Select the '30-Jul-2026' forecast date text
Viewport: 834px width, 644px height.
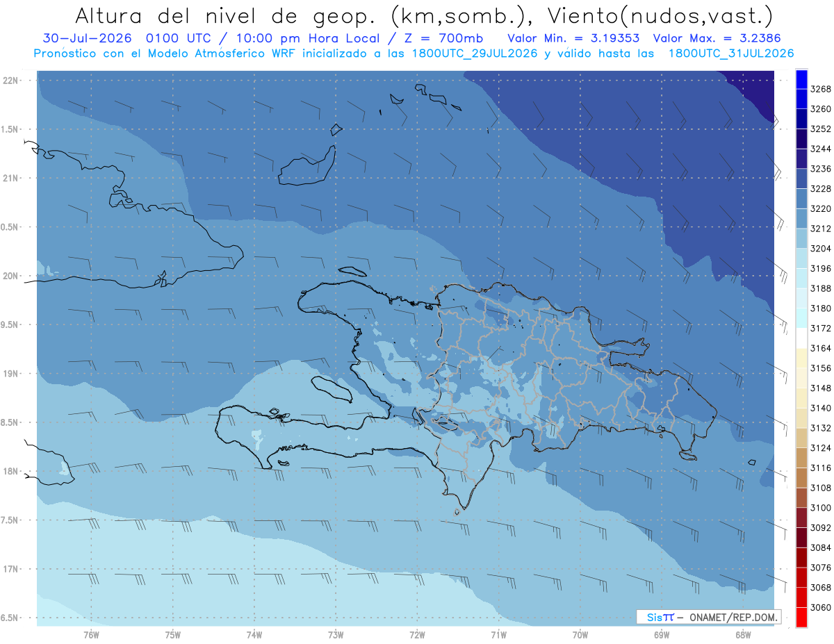coord(86,38)
